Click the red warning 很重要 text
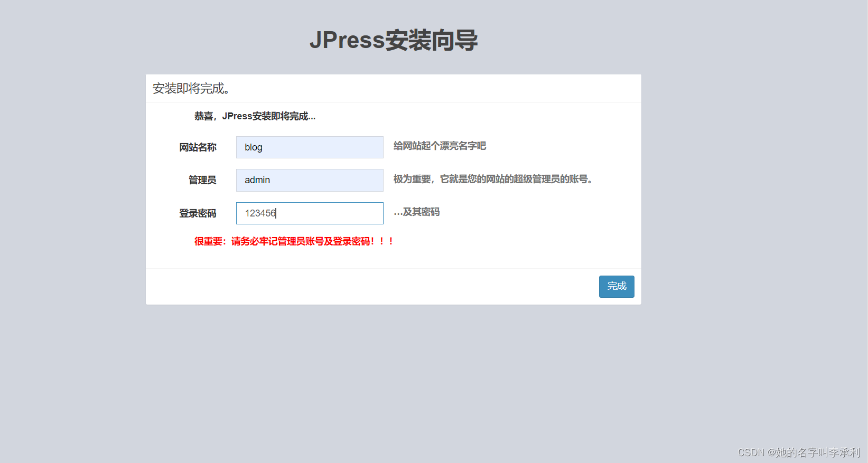 pyautogui.click(x=294, y=241)
